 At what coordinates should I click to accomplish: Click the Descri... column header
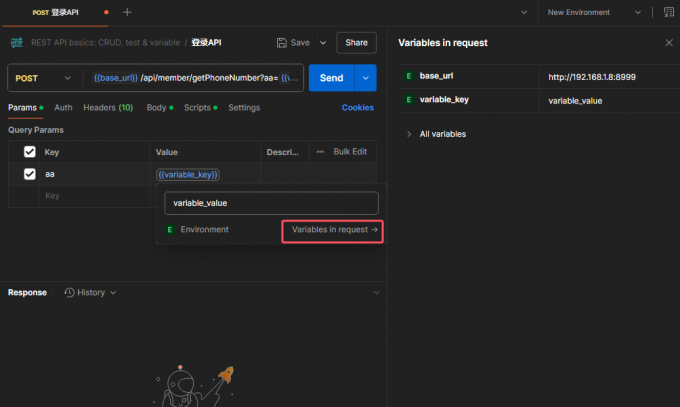pyautogui.click(x=282, y=152)
